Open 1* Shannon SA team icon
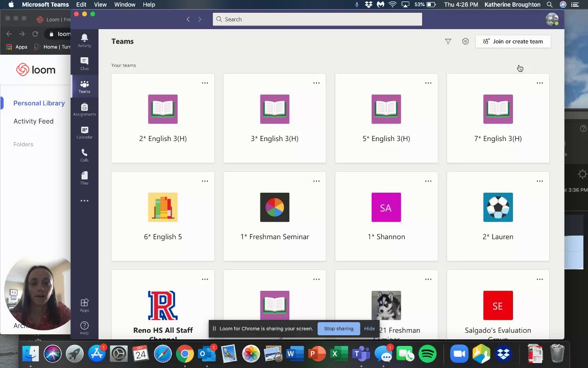This screenshot has height=368, width=588. [386, 208]
